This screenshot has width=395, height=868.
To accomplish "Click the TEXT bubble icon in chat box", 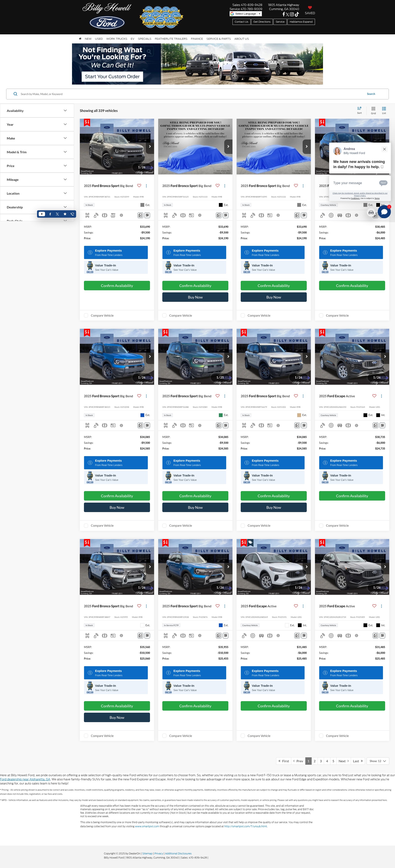I will [383, 183].
